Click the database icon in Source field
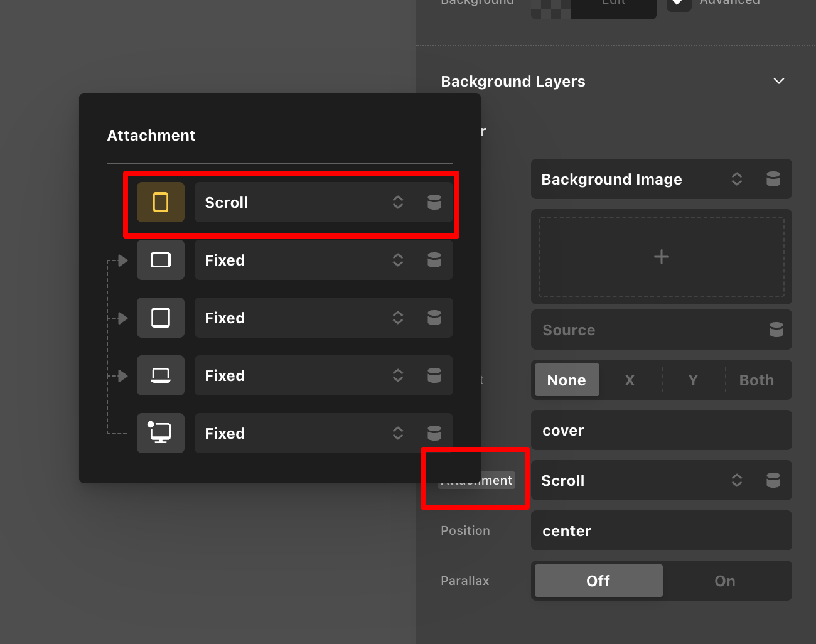This screenshot has width=816, height=644. (x=776, y=330)
